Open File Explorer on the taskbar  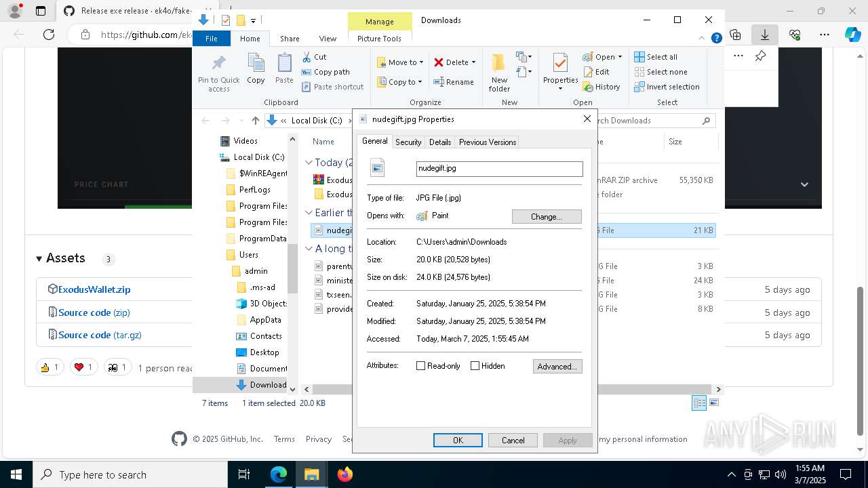[311, 474]
